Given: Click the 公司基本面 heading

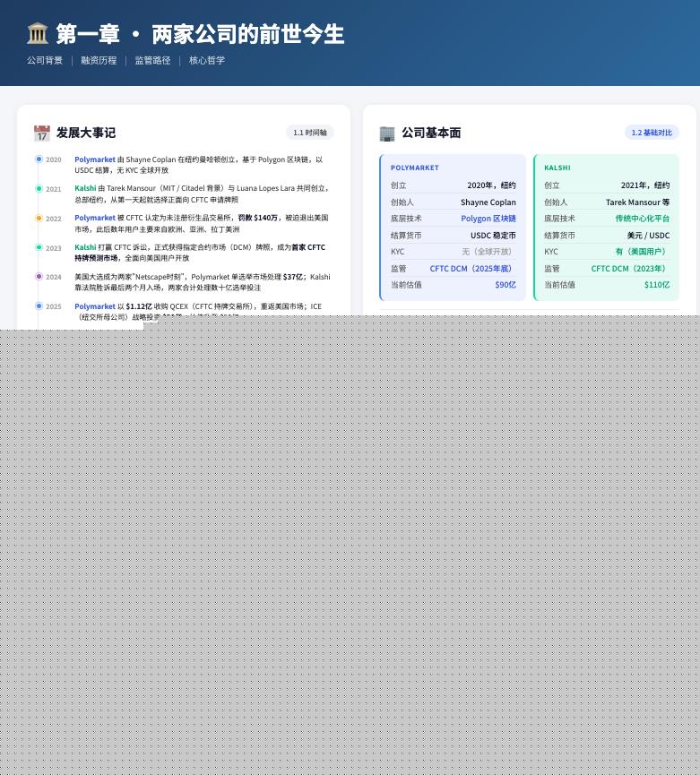Looking at the screenshot, I should pos(431,133).
